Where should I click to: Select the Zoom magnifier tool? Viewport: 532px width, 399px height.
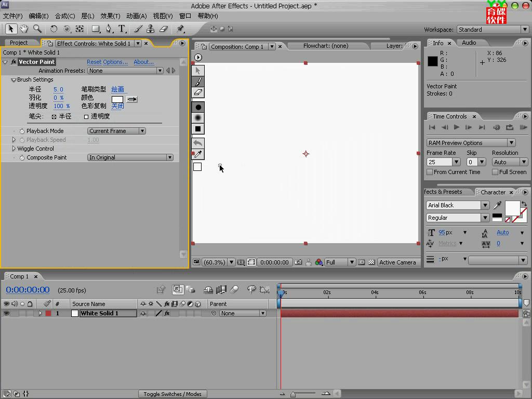pyautogui.click(x=37, y=29)
